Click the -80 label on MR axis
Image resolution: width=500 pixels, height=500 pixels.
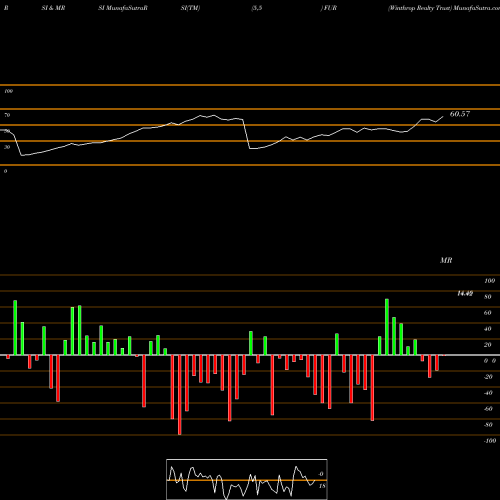pyautogui.click(x=488, y=425)
